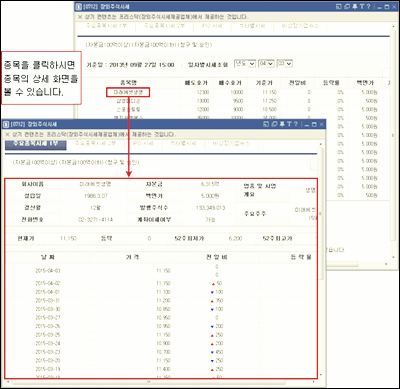Image resolution: width=400 pixels, height=389 pixels.
Task: Click the 매도호가 column header
Action: click(196, 83)
